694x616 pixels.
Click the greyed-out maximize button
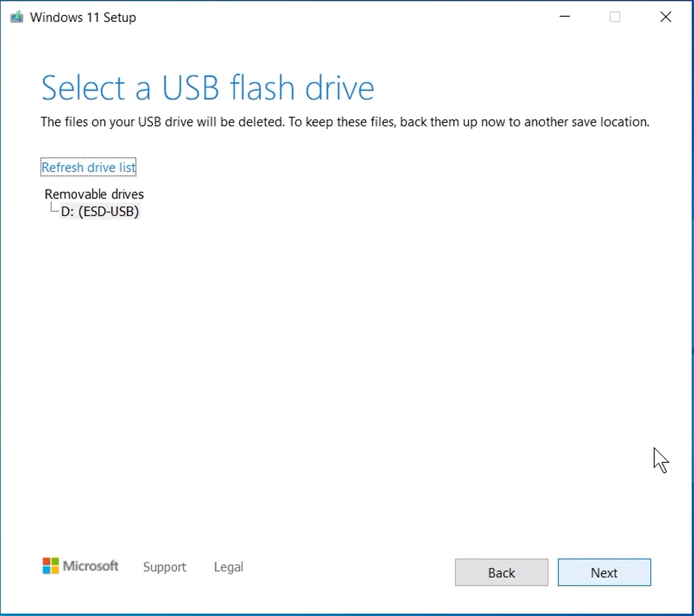[x=615, y=17]
